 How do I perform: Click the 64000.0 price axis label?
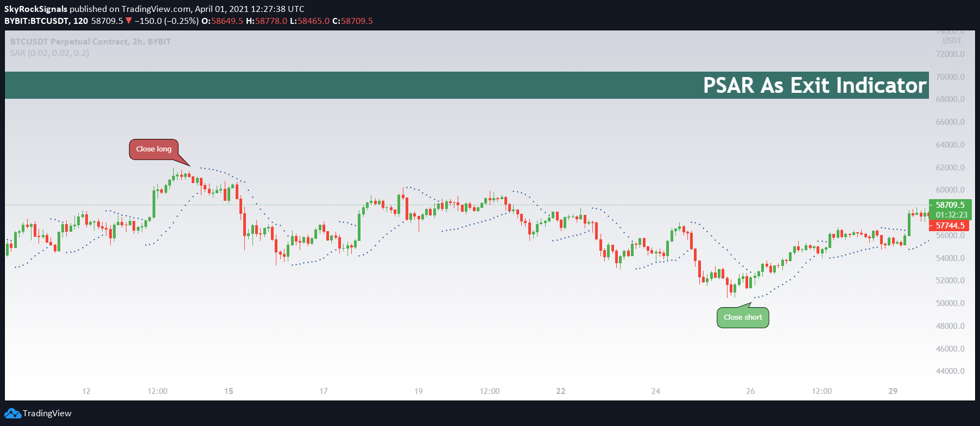pos(950,145)
